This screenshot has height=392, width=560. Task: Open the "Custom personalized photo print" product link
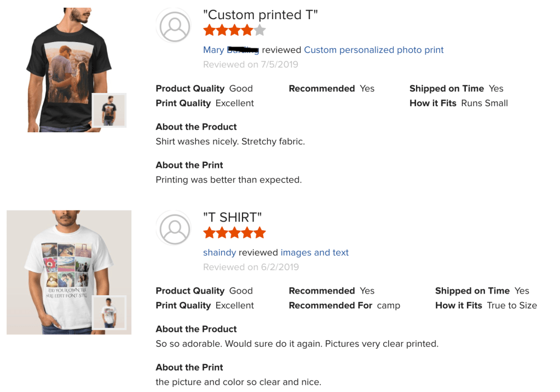point(373,50)
